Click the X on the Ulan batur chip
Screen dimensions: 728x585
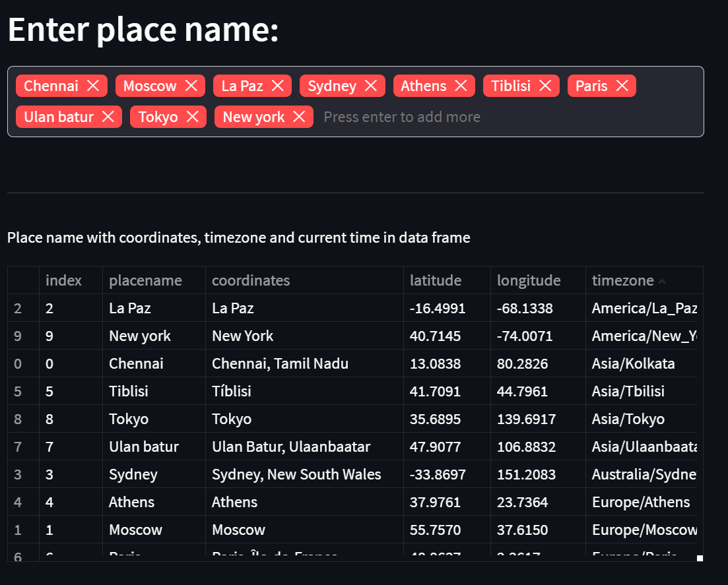(x=108, y=117)
